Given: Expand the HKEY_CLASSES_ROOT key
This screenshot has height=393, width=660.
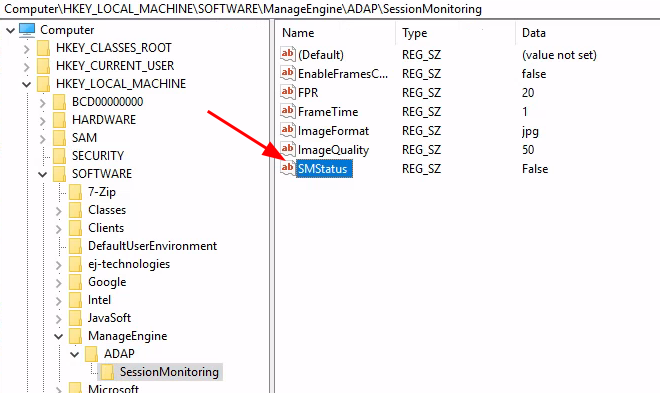Looking at the screenshot, I should point(27,49).
